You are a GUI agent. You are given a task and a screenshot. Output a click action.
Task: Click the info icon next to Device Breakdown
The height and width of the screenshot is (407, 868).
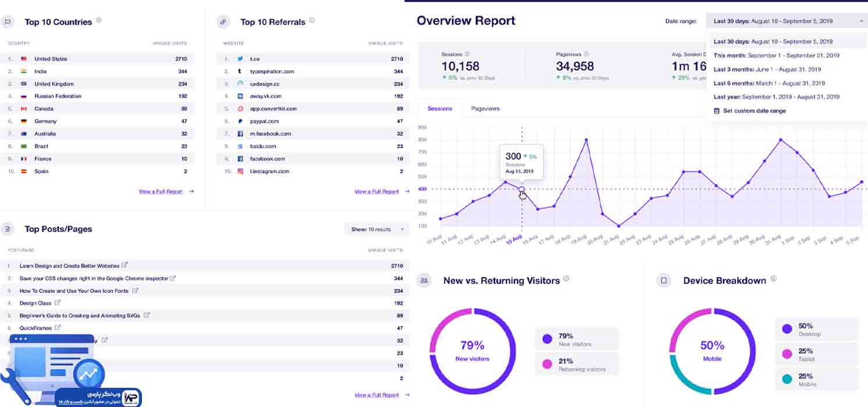coord(773,279)
